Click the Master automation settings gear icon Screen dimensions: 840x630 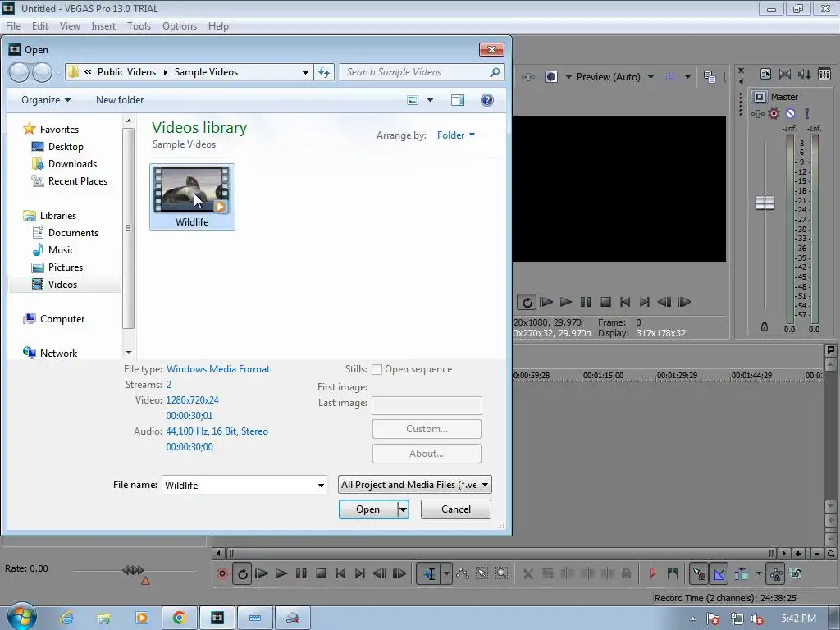point(774,113)
